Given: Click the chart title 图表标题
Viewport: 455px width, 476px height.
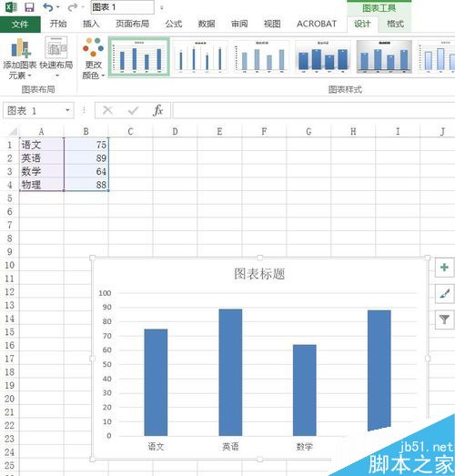Looking at the screenshot, I should click(259, 274).
